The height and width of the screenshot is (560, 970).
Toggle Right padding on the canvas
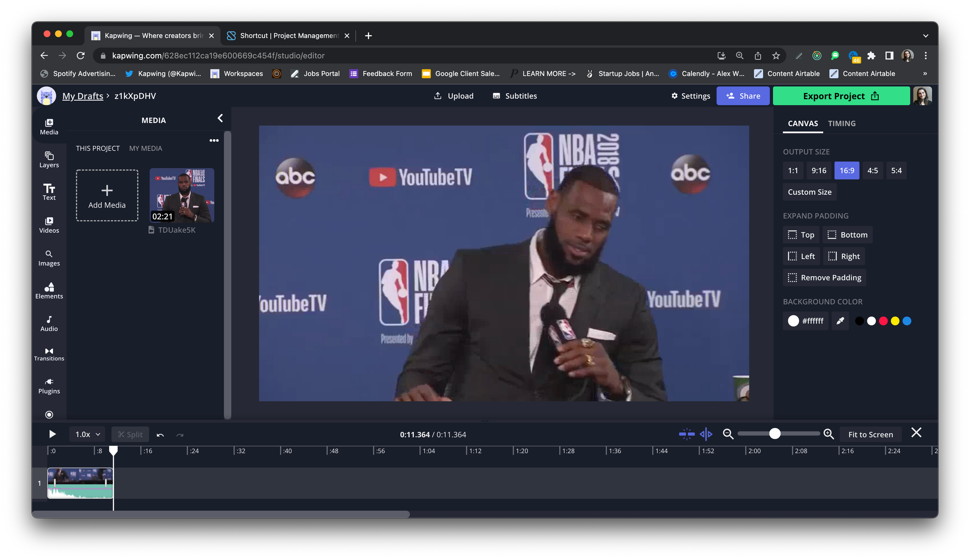click(x=844, y=256)
